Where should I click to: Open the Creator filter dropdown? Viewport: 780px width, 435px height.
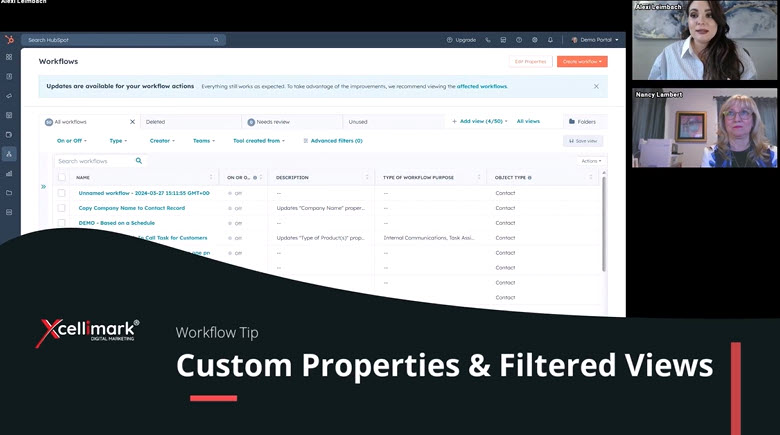coord(161,141)
